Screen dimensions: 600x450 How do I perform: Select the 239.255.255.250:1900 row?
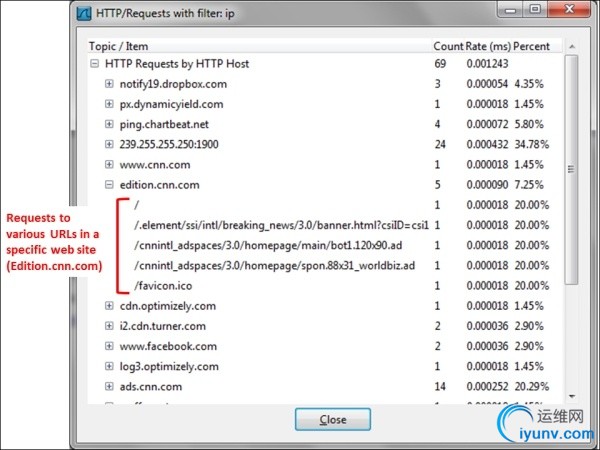325,144
